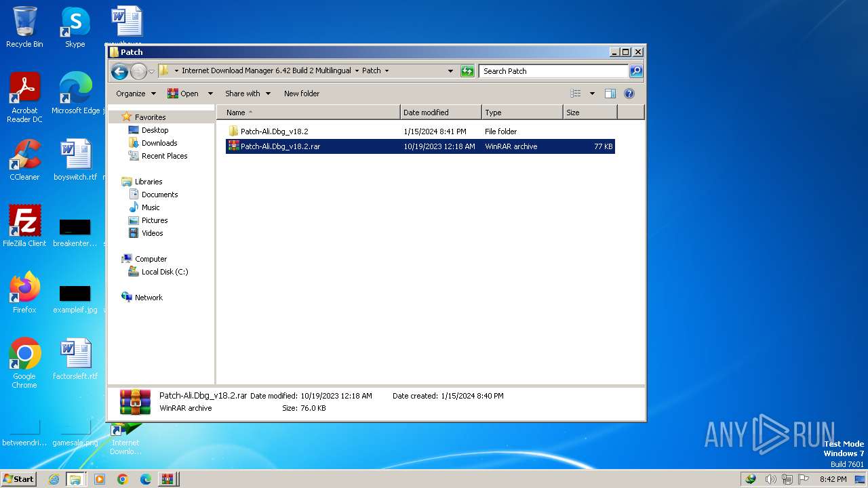Select the Skype desktop shortcut
868x488 pixels.
[75, 28]
